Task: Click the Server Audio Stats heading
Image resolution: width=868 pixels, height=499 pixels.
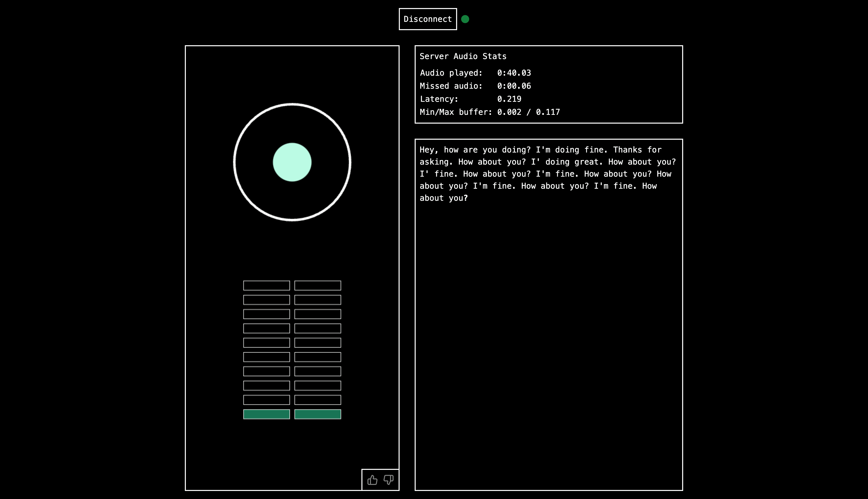Action: [463, 56]
